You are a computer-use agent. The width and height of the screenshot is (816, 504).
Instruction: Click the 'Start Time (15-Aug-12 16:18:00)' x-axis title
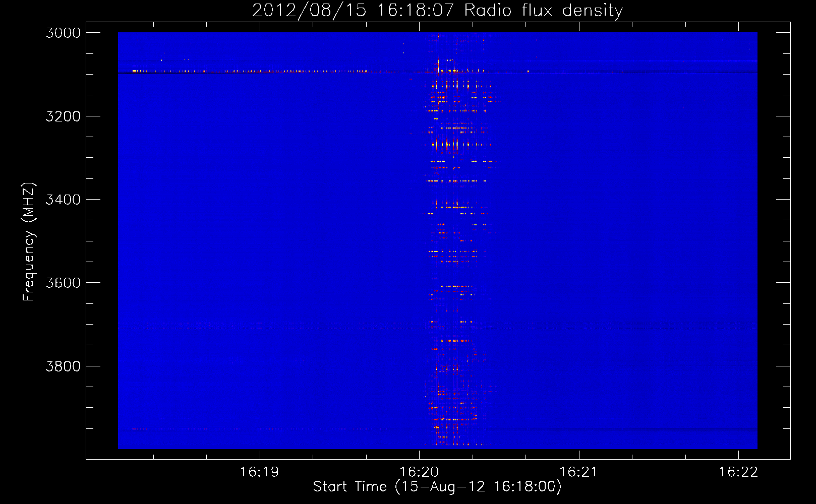point(437,487)
